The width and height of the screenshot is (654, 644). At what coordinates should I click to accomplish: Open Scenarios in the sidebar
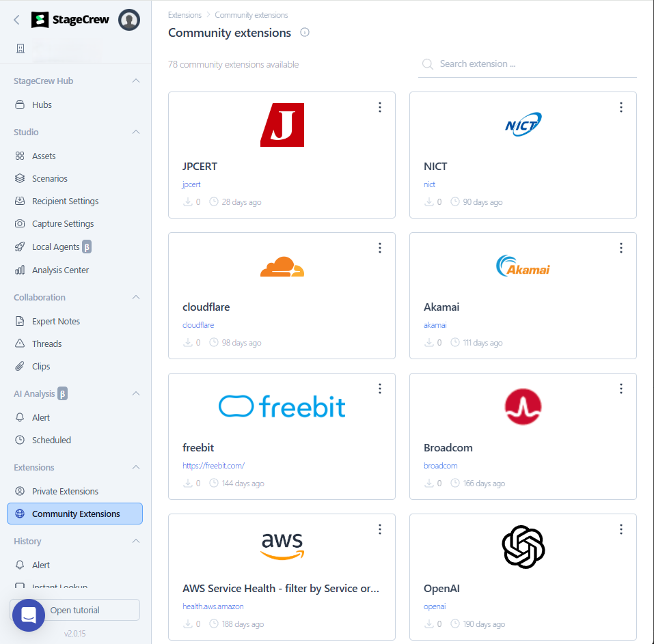coord(50,179)
